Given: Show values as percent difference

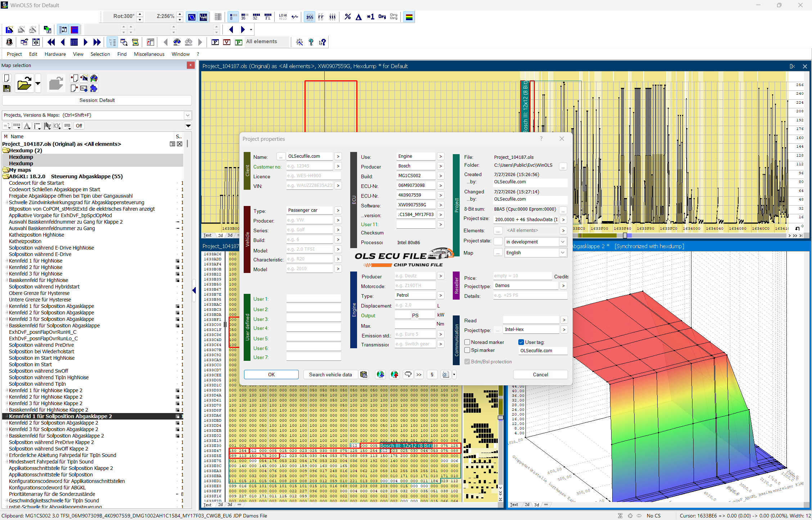Looking at the screenshot, I should click(347, 17).
